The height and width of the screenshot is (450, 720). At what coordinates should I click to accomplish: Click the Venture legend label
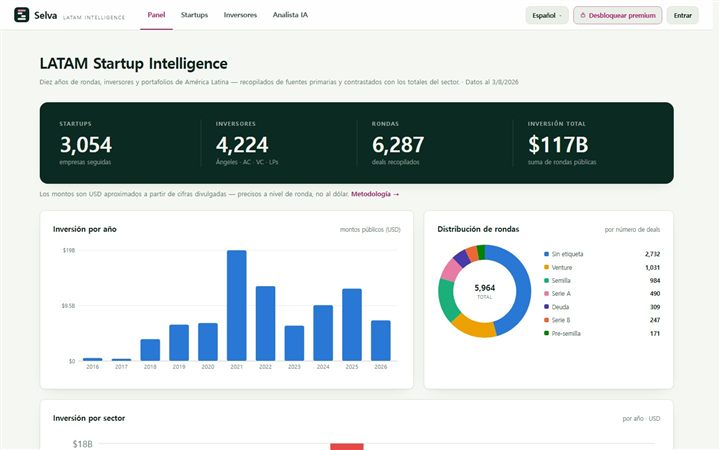(562, 267)
